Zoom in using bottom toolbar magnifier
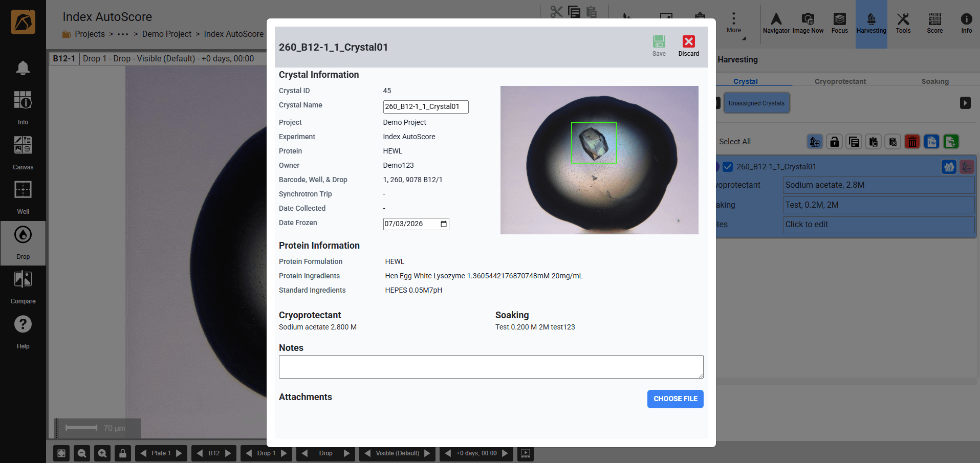980x463 pixels. (102, 453)
